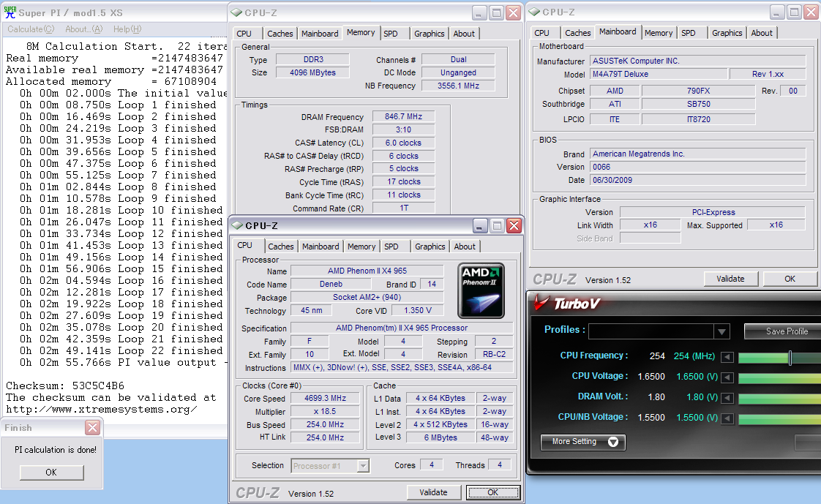This screenshot has height=504, width=821.
Task: Decrease CPU Frequency with its left arrow
Action: [727, 357]
